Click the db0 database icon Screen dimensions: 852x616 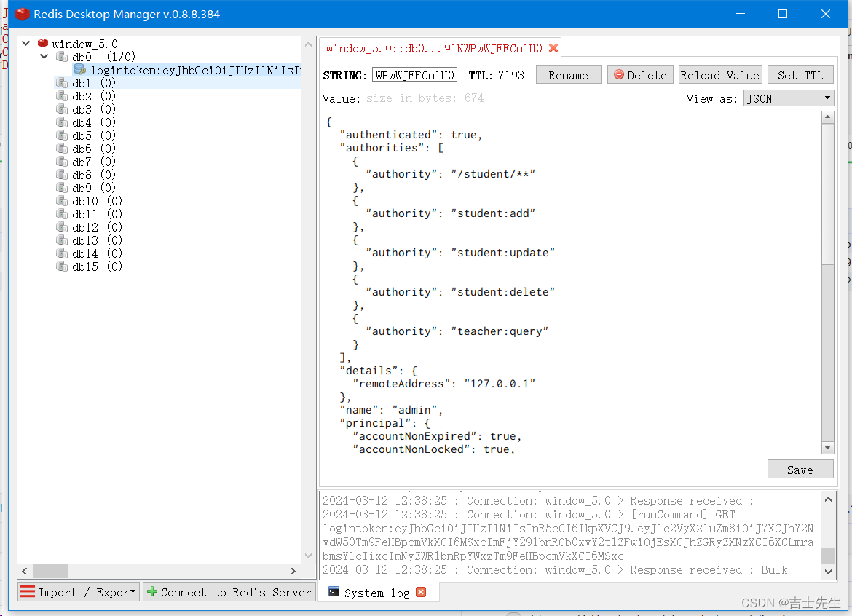63,57
